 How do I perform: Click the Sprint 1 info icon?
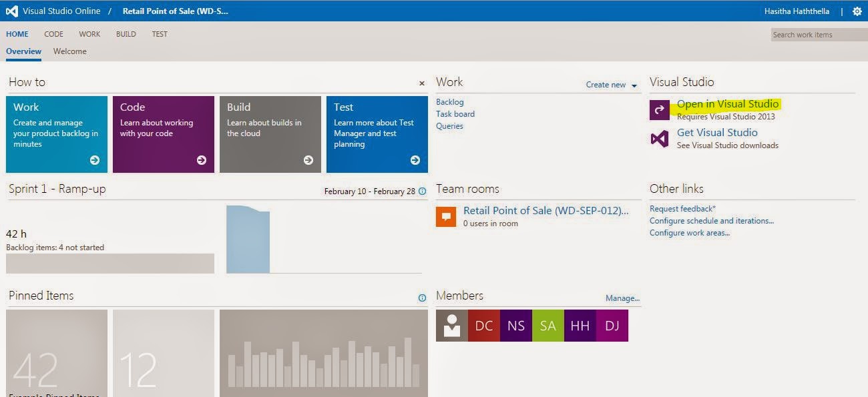423,191
